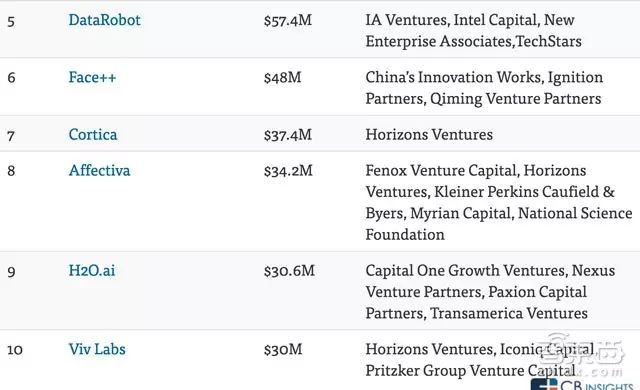This screenshot has width=640, height=390.
Task: Click the Horizons Ventures investor text for Cortica
Action: [429, 135]
